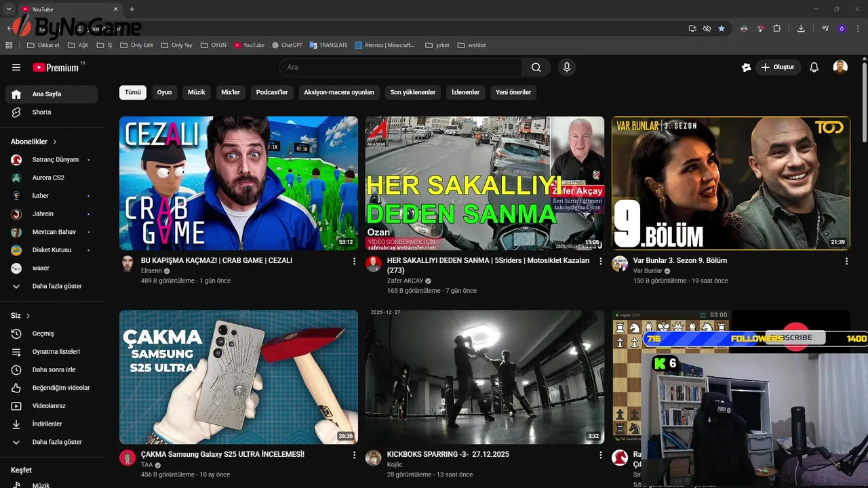Open the video titled KICKBOKS SPARRING -3-
Image resolution: width=868 pixels, height=488 pixels.
coord(448,454)
